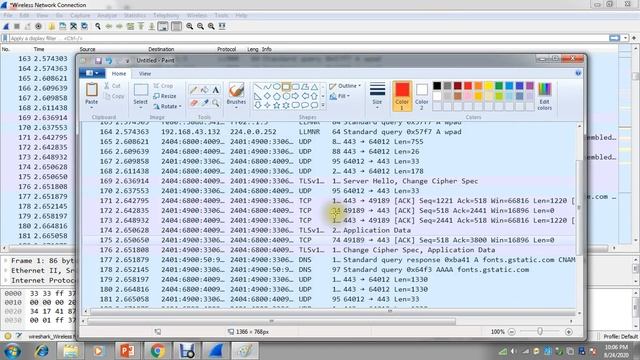
Task: Open PowerPoint from the taskbar
Action: [127, 350]
